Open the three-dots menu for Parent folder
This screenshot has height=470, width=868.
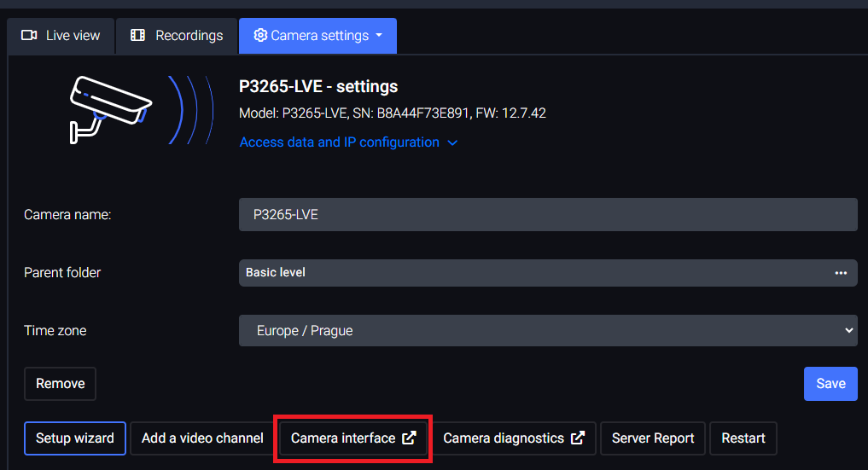(x=841, y=273)
